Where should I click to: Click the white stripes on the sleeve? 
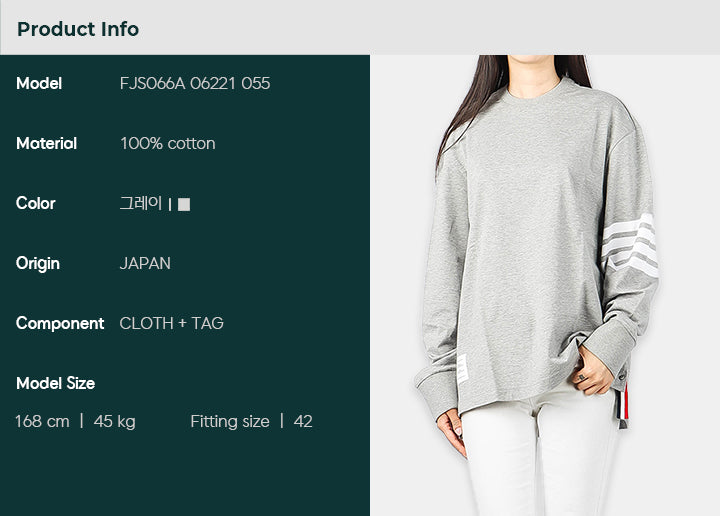(x=630, y=246)
